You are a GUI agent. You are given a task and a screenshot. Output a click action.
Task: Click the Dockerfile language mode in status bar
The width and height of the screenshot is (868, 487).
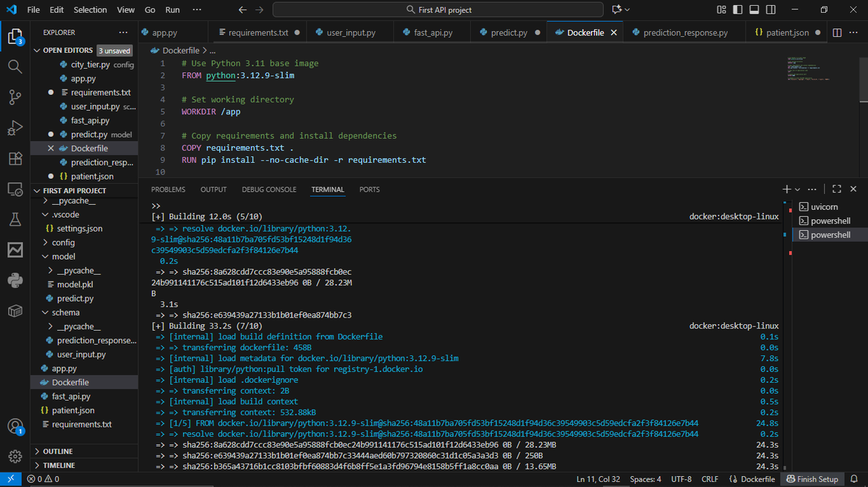click(x=752, y=479)
